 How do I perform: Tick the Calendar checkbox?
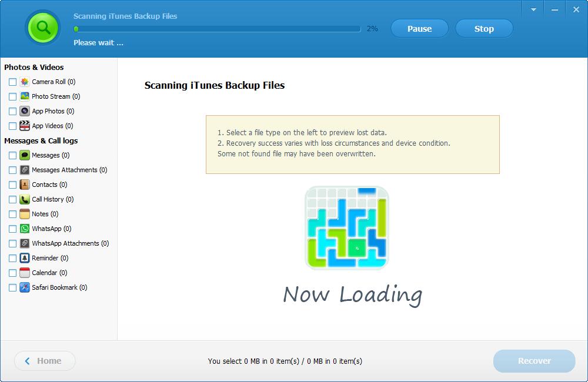coord(13,273)
